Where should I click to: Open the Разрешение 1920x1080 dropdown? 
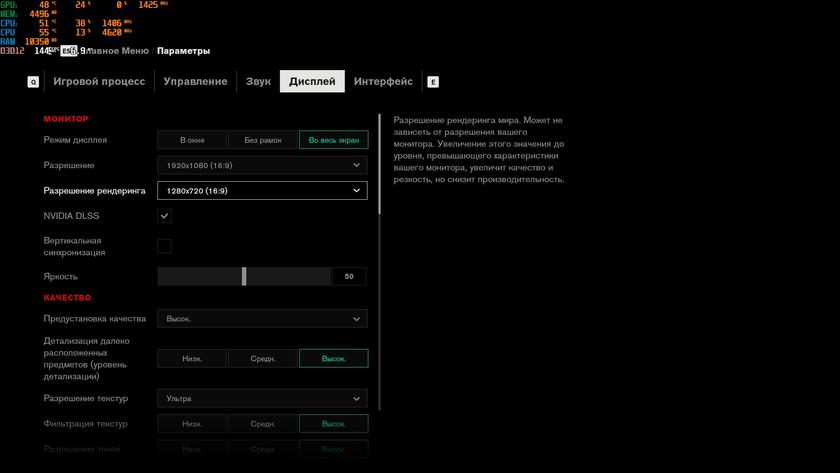coord(262,165)
